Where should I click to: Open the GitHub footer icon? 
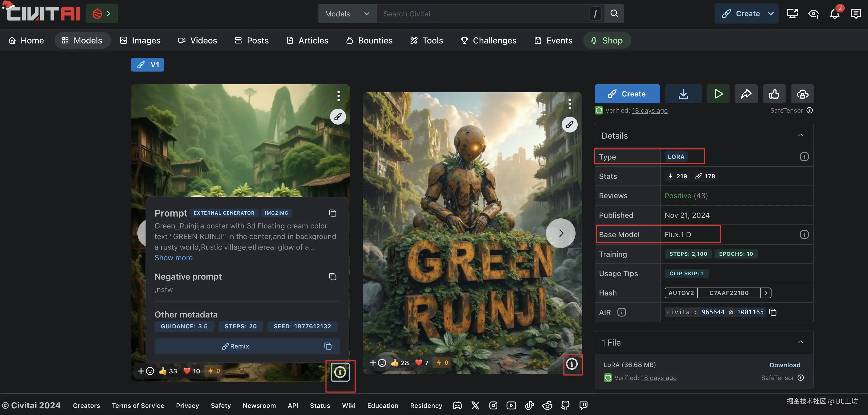pyautogui.click(x=565, y=405)
